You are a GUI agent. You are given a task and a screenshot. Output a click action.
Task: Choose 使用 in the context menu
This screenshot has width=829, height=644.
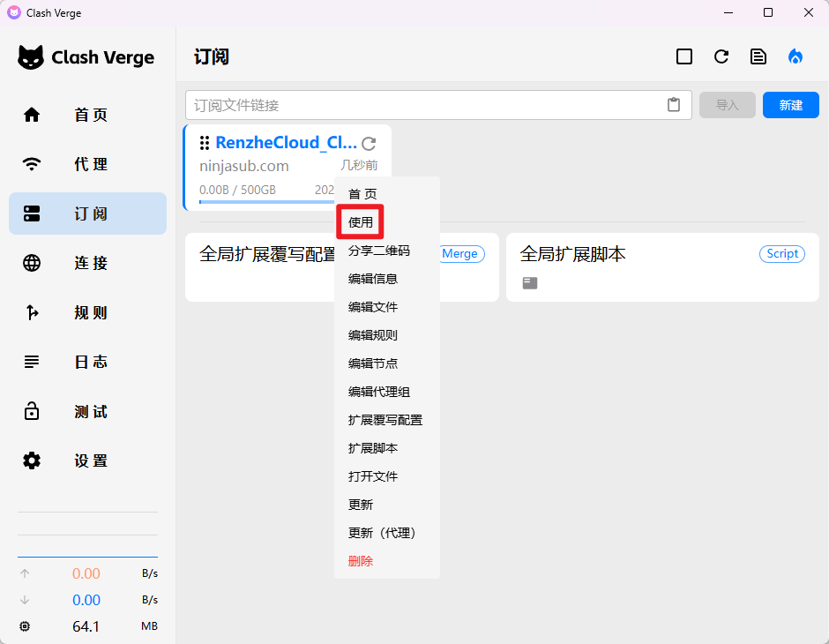pos(387,222)
